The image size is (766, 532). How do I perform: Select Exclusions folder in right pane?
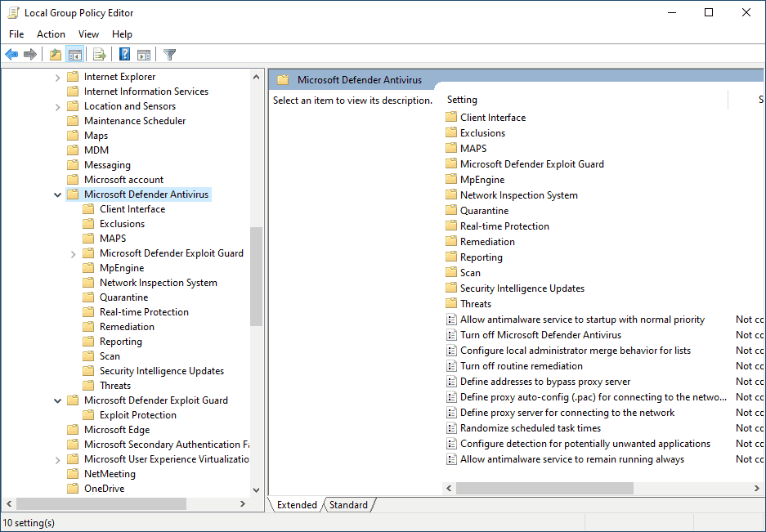coord(482,133)
